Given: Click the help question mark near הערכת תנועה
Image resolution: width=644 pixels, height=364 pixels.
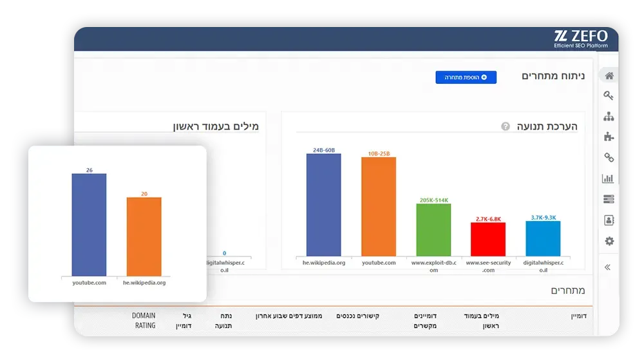Looking at the screenshot, I should [505, 126].
